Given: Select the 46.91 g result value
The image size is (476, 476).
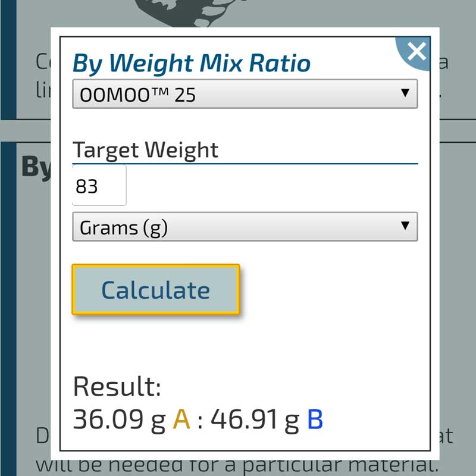Looking at the screenshot, I should pyautogui.click(x=255, y=420).
